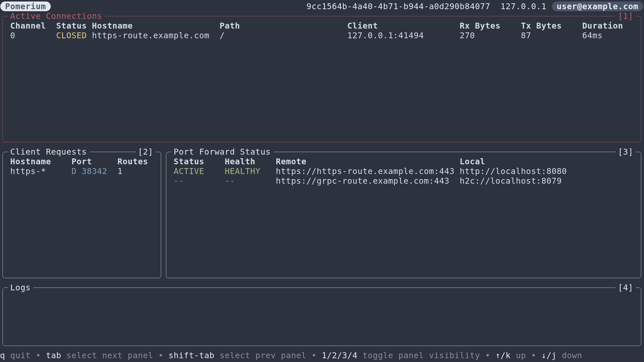
Task: Click the HEALTHY health indicator
Action: pyautogui.click(x=242, y=171)
